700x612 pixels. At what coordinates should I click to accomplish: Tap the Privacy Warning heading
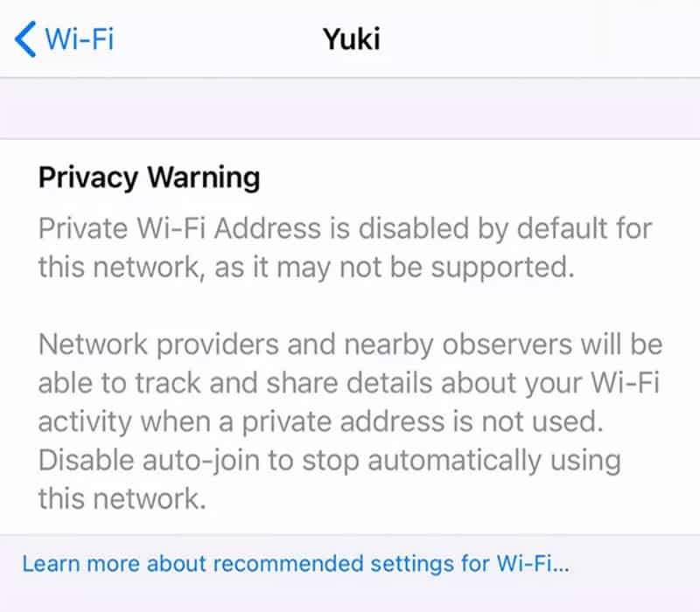149,177
